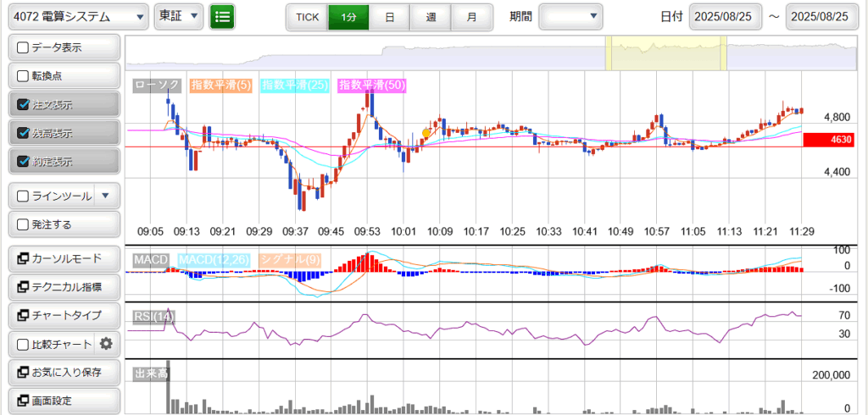Click the green list view icon

point(222,17)
